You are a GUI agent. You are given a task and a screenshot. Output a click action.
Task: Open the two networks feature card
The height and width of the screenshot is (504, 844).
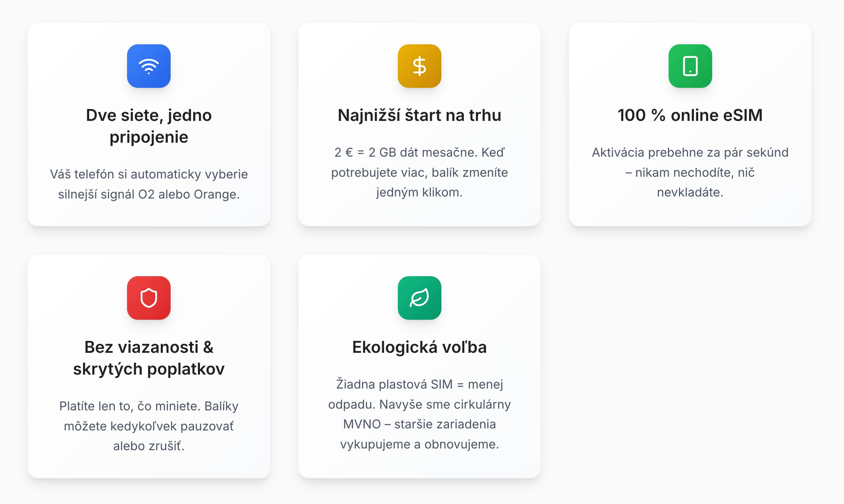tap(149, 124)
